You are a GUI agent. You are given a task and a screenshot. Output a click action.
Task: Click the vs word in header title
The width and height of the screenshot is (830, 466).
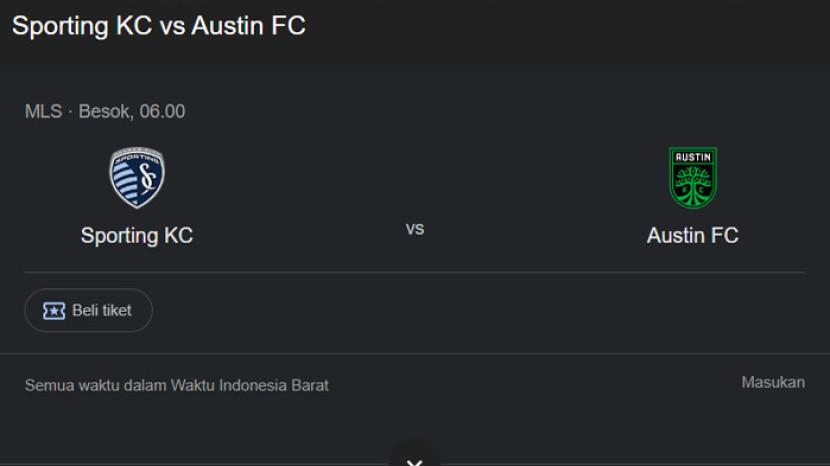click(x=171, y=26)
